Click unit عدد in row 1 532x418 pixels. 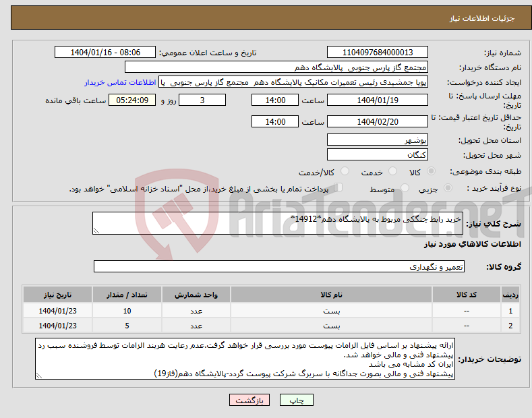coord(196,311)
